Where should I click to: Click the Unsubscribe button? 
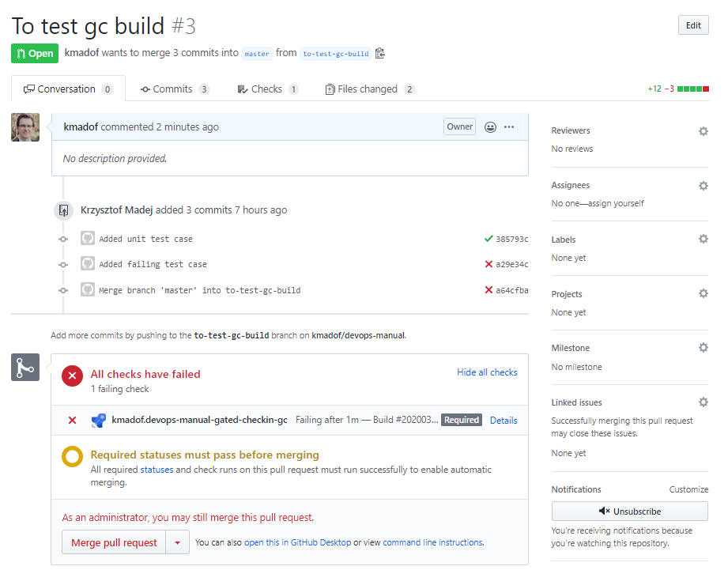pyautogui.click(x=629, y=511)
